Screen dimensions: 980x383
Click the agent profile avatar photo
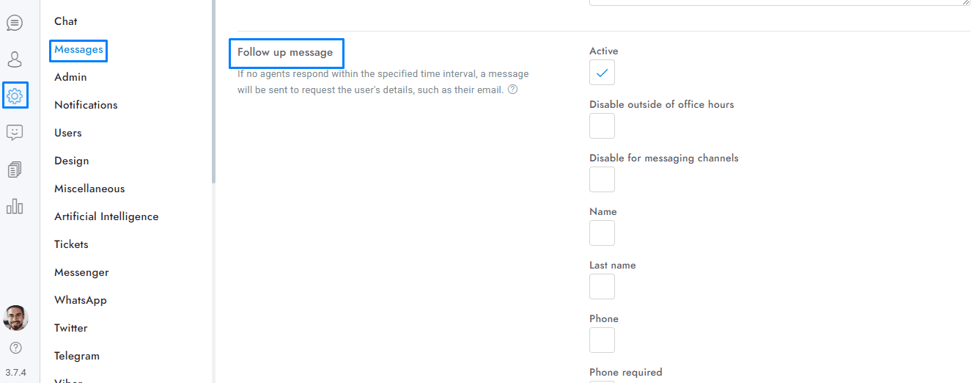[15, 318]
